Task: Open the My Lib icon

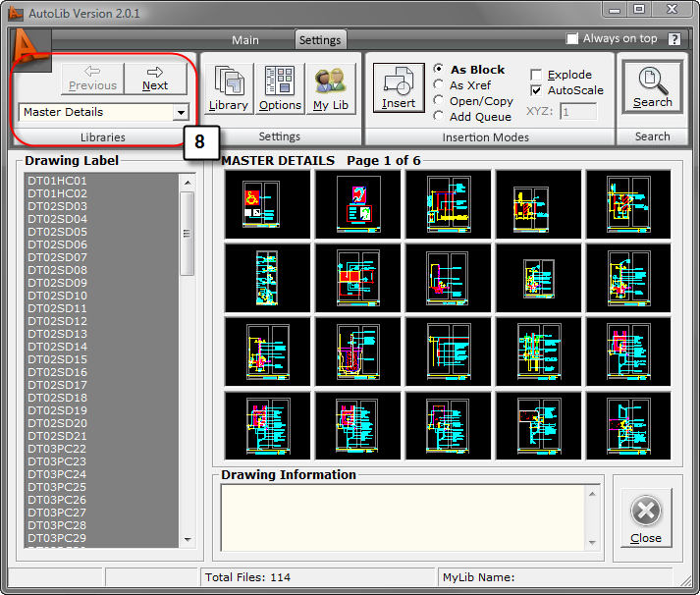Action: pos(331,88)
